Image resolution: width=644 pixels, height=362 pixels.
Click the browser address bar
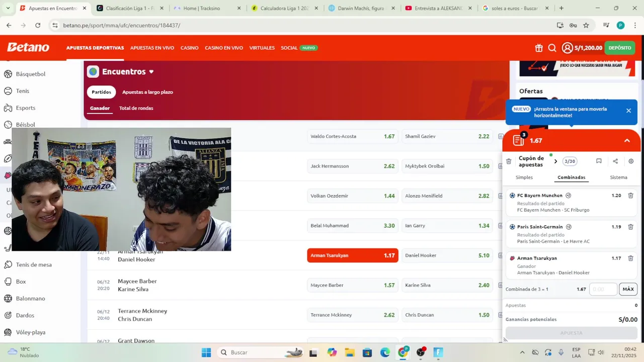(x=302, y=25)
